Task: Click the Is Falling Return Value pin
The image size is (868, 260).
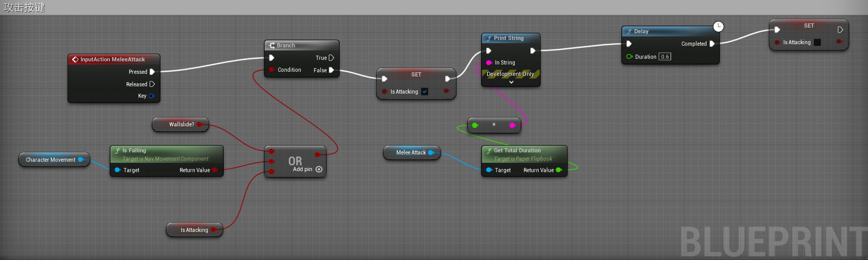Action: coord(215,170)
